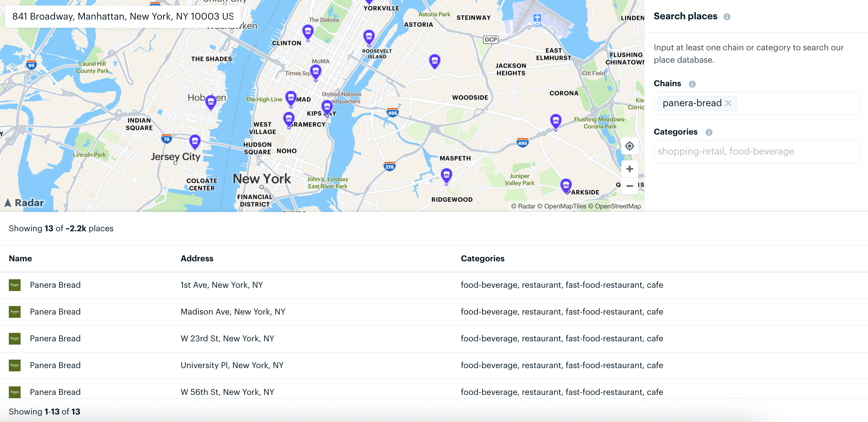Click 'W 56th St, New York, NY' address
The width and height of the screenshot is (868, 422).
click(x=227, y=392)
